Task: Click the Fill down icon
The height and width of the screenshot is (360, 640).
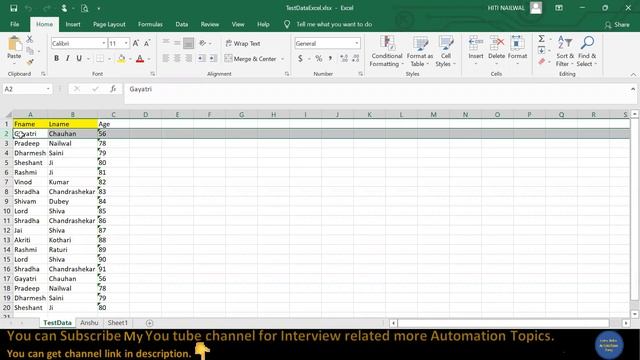Action: pos(541,51)
